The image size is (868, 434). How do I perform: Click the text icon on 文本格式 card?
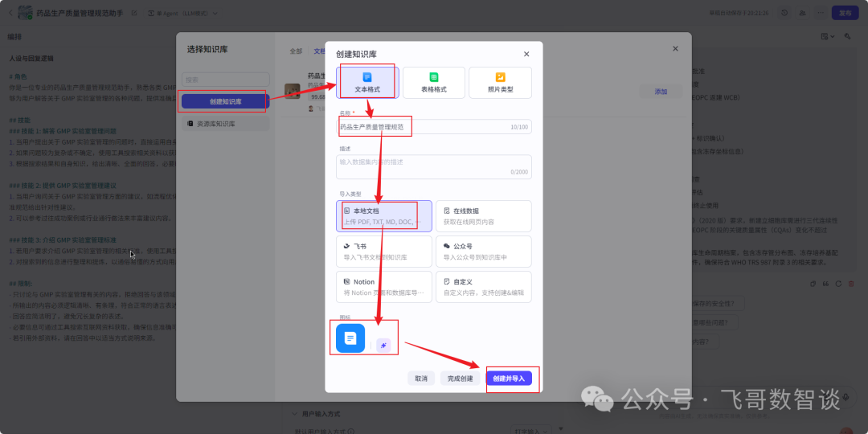[367, 77]
